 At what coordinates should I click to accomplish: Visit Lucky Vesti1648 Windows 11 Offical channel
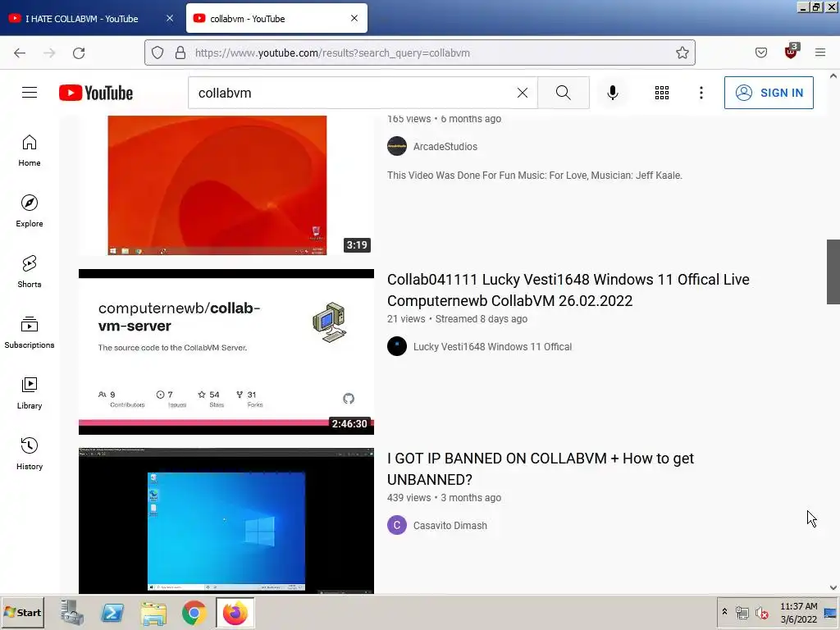pyautogui.click(x=492, y=347)
